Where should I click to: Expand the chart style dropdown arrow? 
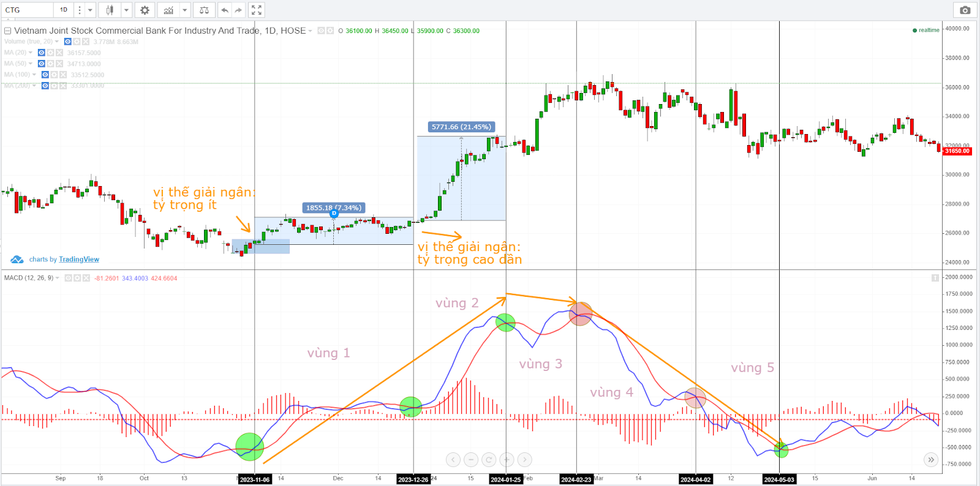(126, 10)
